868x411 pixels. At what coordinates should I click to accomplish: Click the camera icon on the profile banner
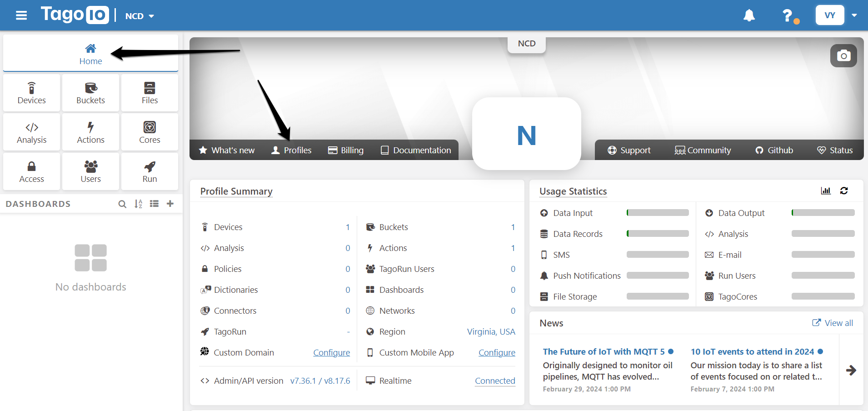point(843,55)
